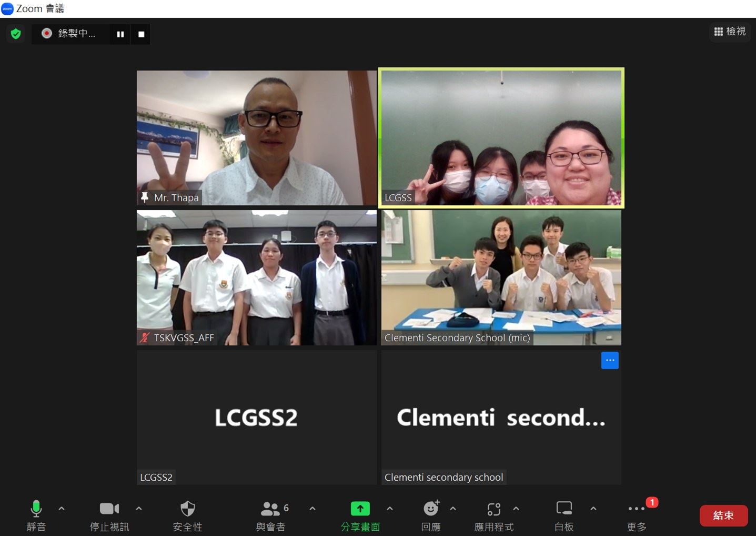The height and width of the screenshot is (536, 756).
Task: Click the "Clementi secondary school" bottom name label
Action: [444, 478]
